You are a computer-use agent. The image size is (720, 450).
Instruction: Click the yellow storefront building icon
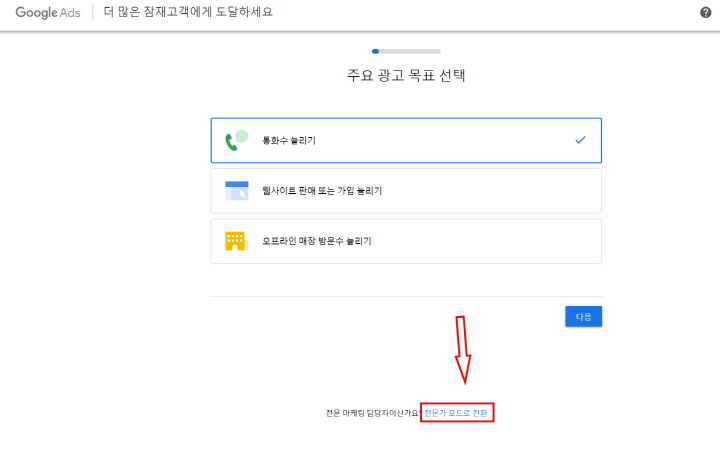point(236,241)
